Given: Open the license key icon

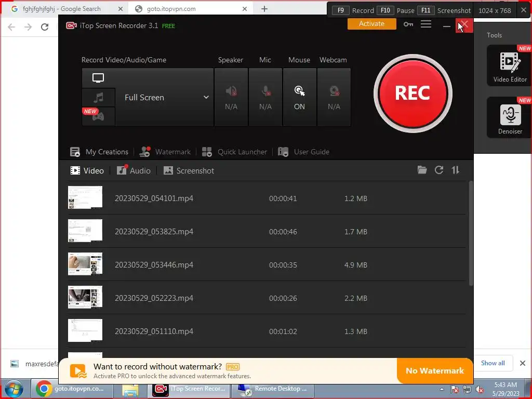Looking at the screenshot, I should 408,24.
